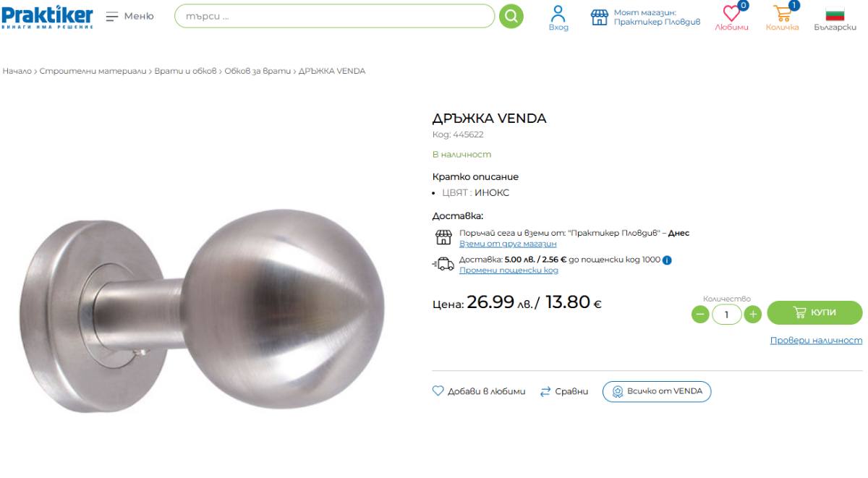The image size is (868, 478).
Task: Click the green КУПИ buy button
Action: click(814, 312)
